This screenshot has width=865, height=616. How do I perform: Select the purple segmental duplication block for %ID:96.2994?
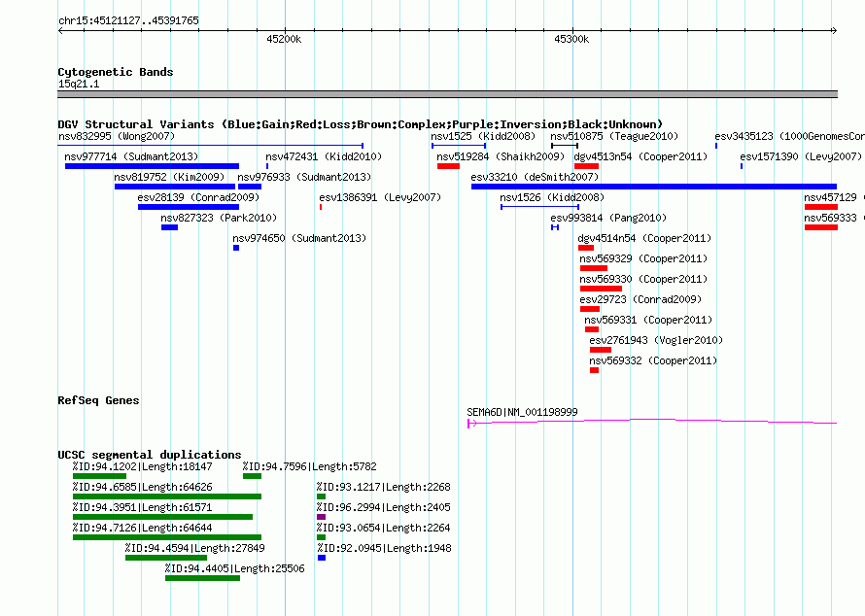[x=321, y=517]
